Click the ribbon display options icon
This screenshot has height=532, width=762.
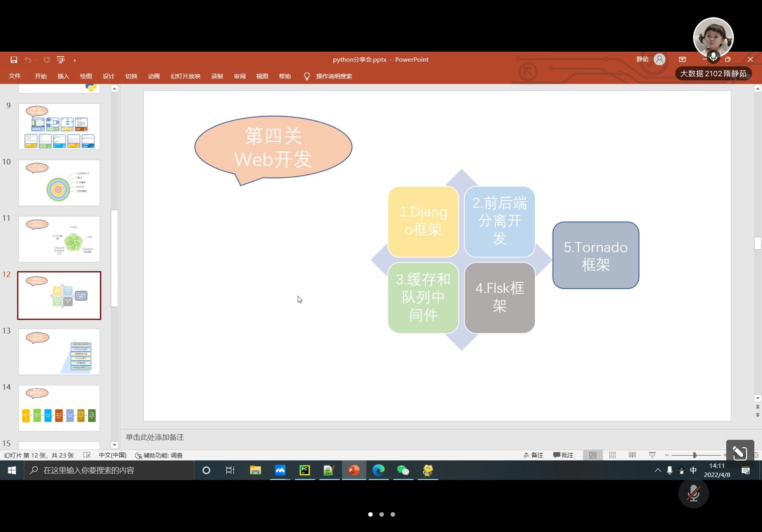(x=682, y=59)
